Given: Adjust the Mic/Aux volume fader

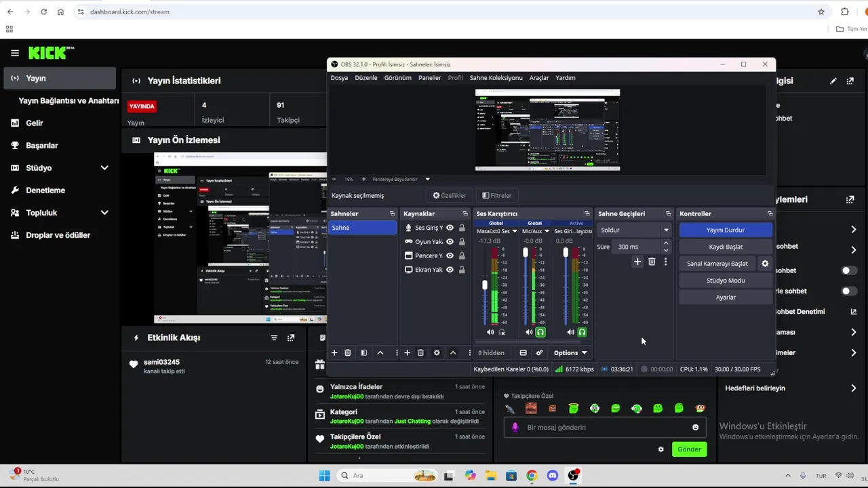Looking at the screenshot, I should (x=526, y=253).
